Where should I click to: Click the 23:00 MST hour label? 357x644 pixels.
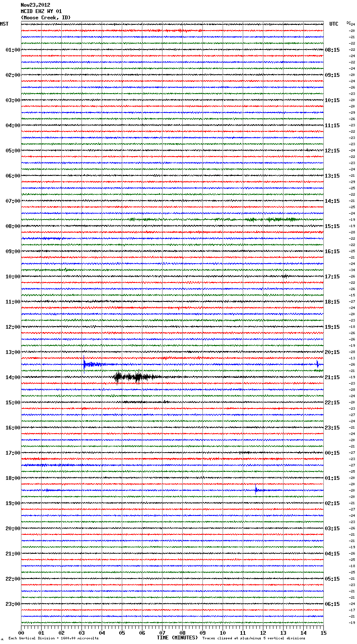coord(13,604)
